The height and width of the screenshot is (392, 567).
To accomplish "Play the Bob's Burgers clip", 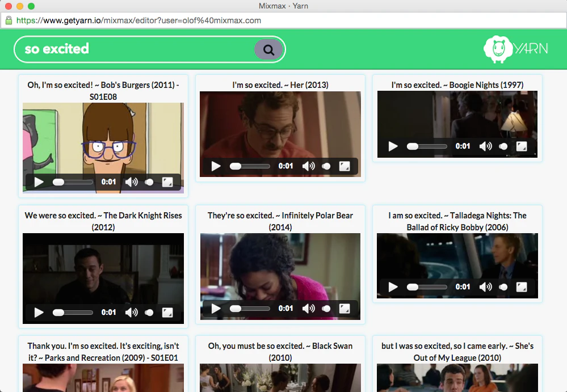I will click(39, 182).
